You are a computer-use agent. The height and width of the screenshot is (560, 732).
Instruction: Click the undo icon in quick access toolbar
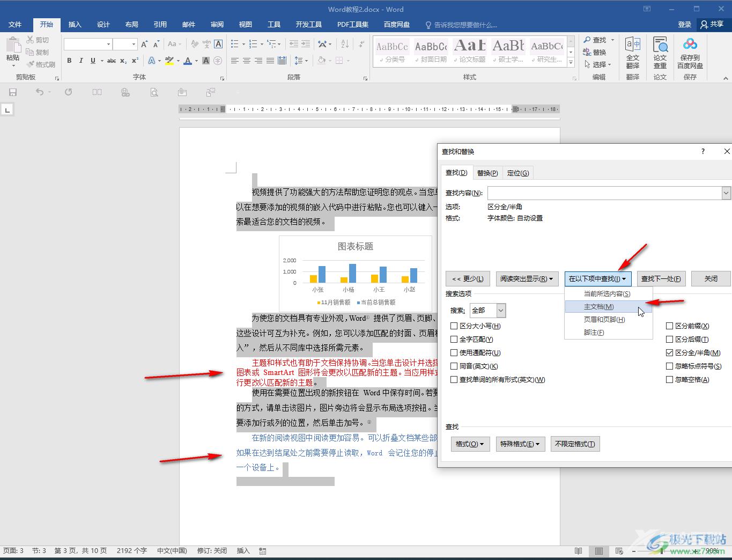(x=40, y=92)
